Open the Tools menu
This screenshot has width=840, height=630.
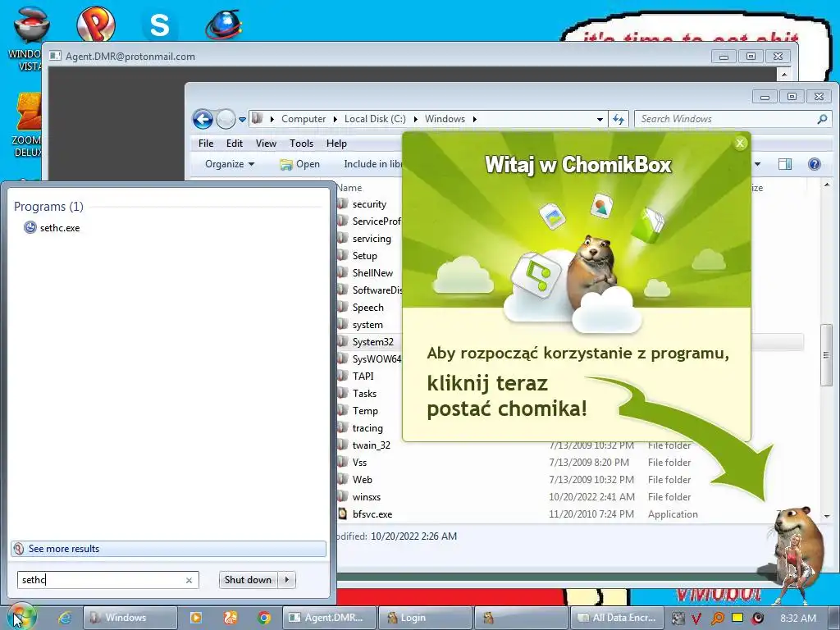(x=301, y=143)
